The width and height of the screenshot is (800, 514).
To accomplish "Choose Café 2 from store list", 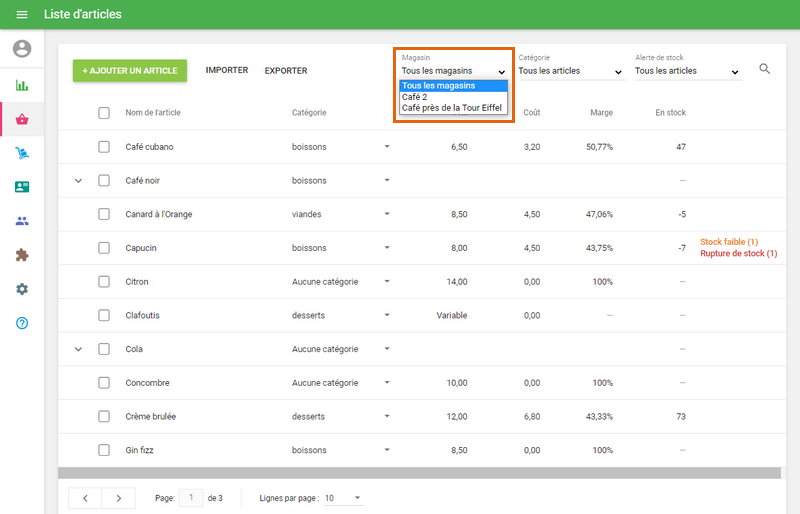I will click(x=416, y=97).
